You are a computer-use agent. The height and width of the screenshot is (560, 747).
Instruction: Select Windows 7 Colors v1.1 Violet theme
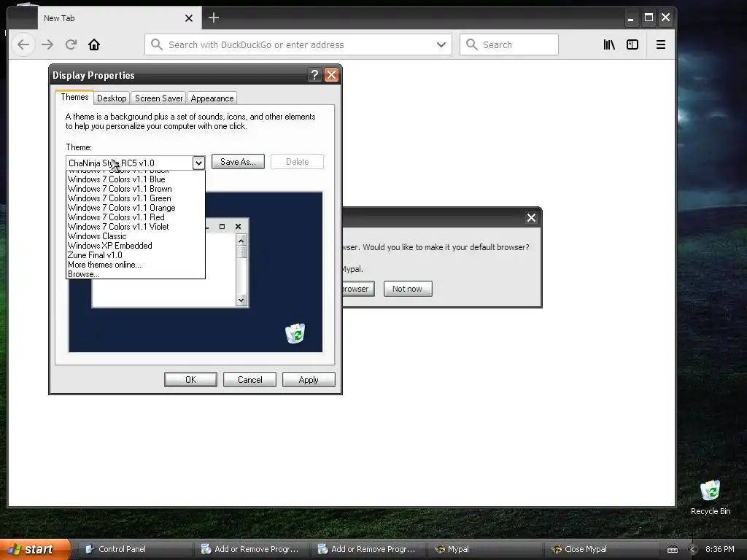[135, 227]
